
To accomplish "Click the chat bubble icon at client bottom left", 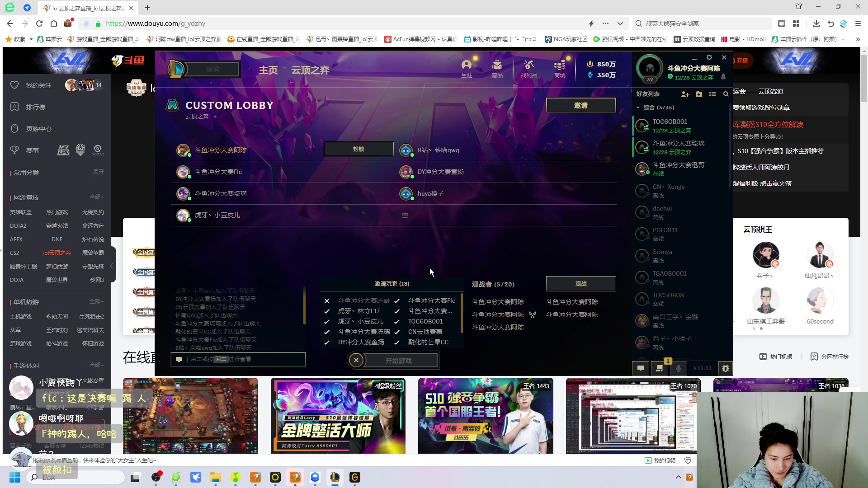I will pos(640,368).
